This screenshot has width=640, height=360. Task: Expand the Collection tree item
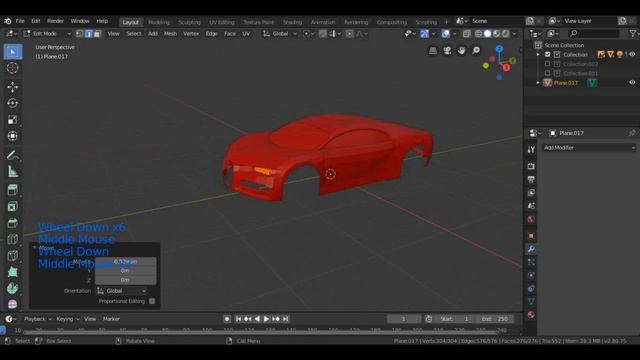[538, 54]
